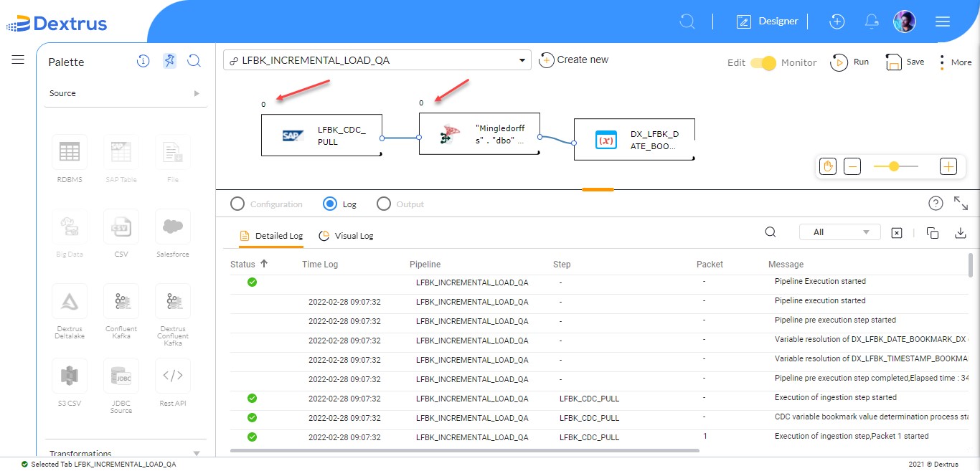Toggle the left sidebar hamburger menu
The width and height of the screenshot is (980, 471).
(18, 60)
